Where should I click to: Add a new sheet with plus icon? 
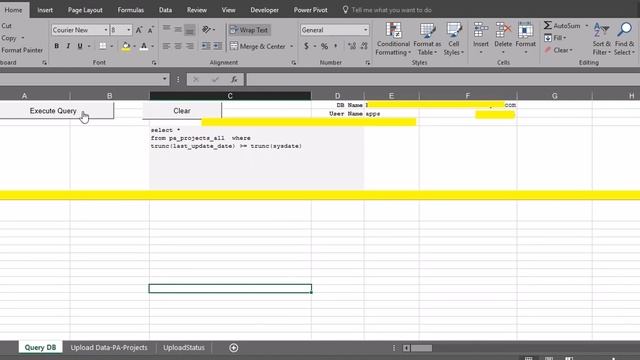pyautogui.click(x=233, y=348)
